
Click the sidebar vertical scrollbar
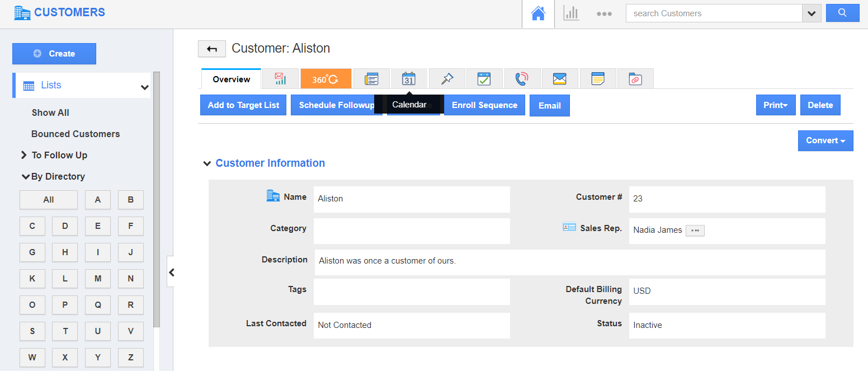(157, 199)
